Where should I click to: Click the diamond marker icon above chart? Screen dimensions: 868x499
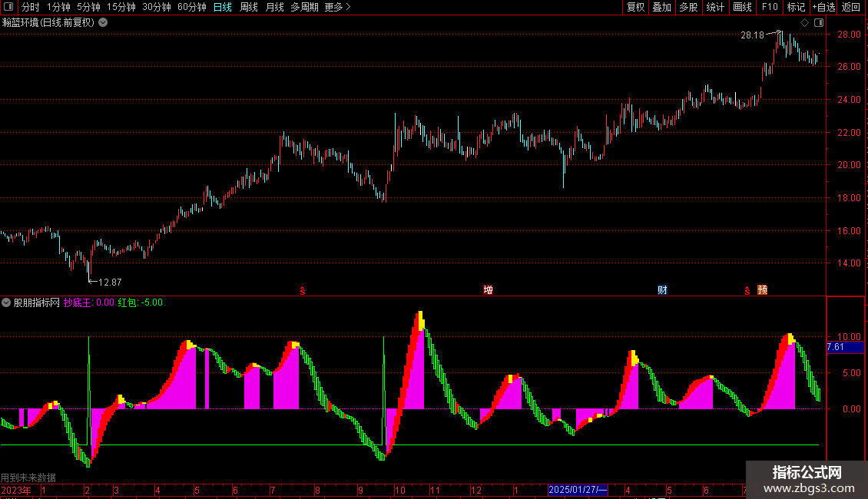pos(804,23)
